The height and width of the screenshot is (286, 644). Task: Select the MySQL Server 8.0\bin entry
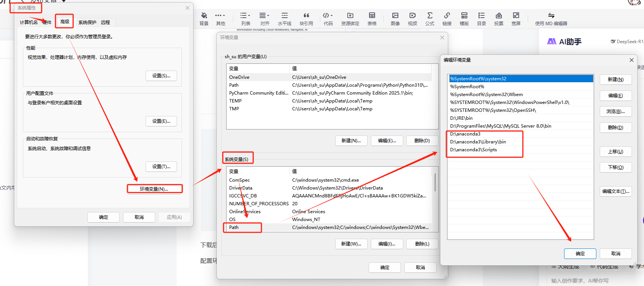(521, 126)
